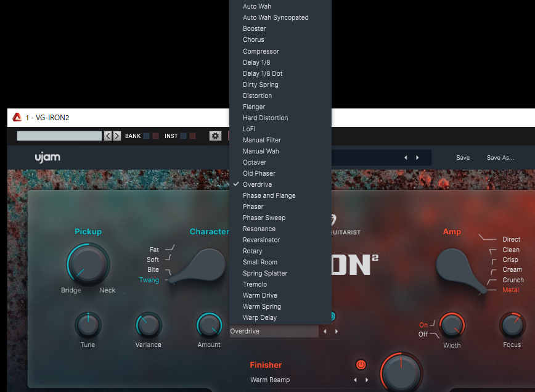Click the Tune knob
The height and width of the screenshot is (392, 535).
(x=88, y=325)
